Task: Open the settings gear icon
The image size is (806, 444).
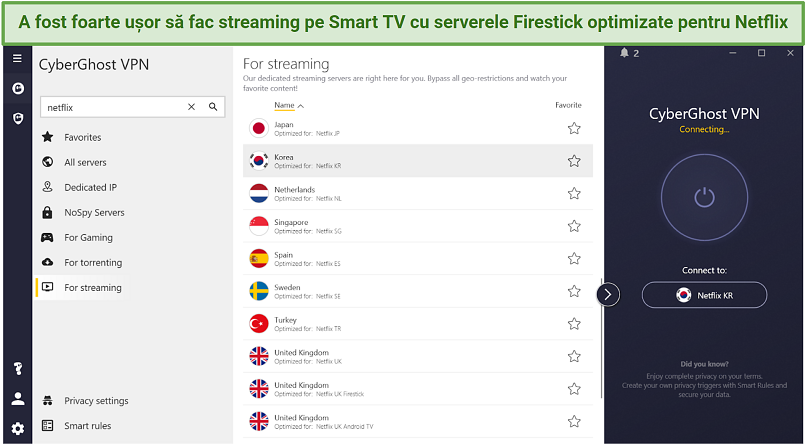Action: coord(18,429)
